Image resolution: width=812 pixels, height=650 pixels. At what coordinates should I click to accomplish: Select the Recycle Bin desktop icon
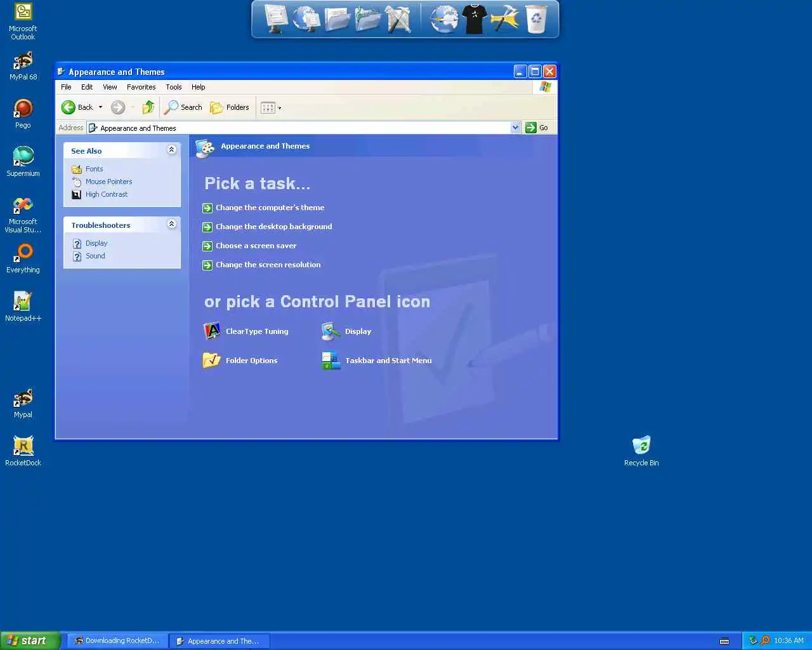(x=641, y=451)
